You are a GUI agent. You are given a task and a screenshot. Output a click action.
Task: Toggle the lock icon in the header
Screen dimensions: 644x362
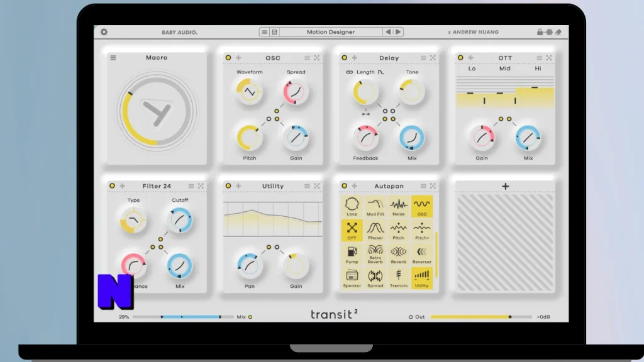tap(540, 32)
